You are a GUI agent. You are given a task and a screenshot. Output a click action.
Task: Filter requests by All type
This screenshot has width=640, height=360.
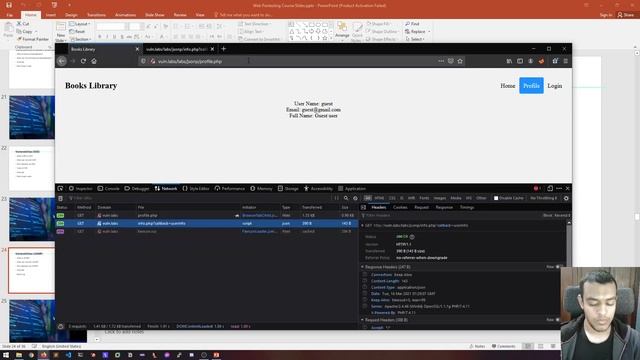(368, 198)
